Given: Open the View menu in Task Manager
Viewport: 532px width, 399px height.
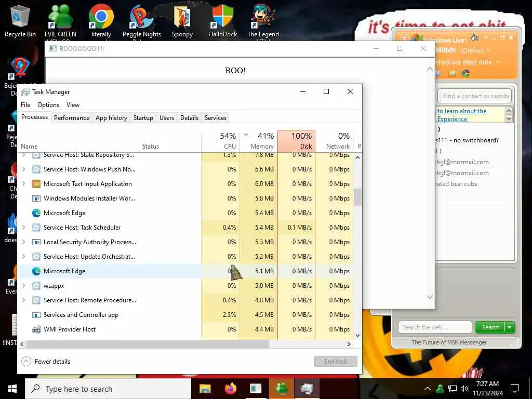Looking at the screenshot, I should tap(73, 105).
